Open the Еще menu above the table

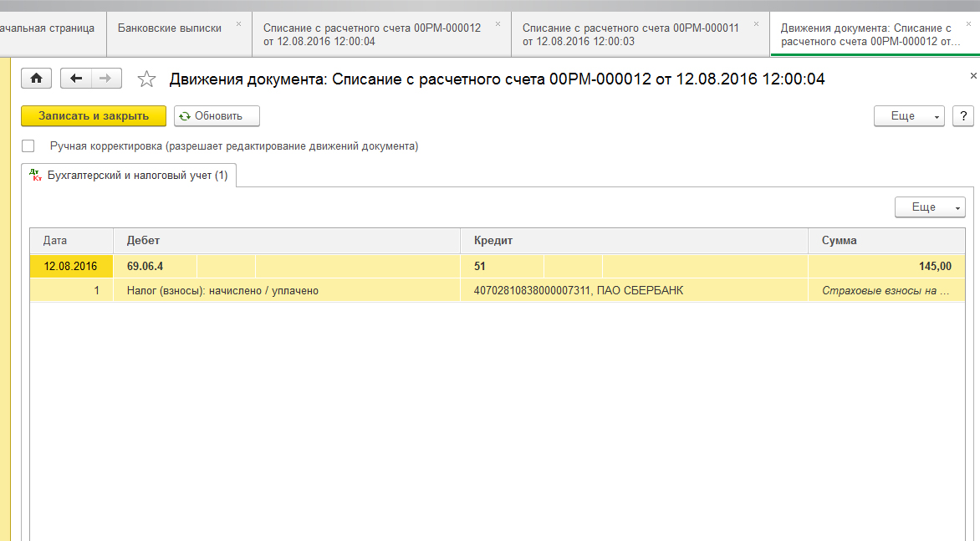[x=929, y=207]
